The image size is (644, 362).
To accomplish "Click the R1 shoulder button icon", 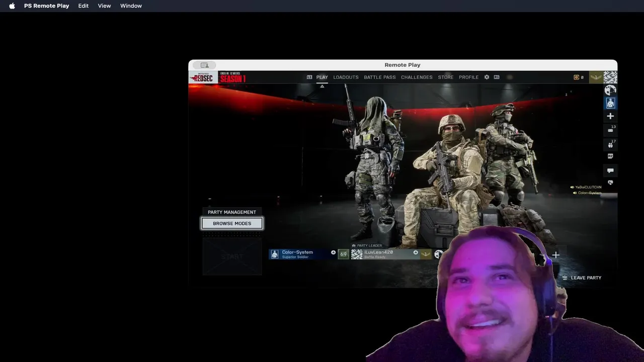I will pos(497,77).
